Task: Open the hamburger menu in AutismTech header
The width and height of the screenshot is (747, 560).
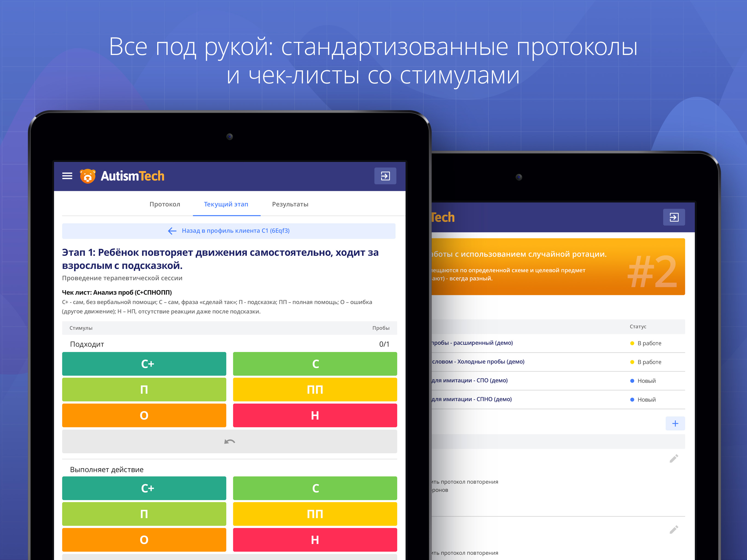Action: 67,176
